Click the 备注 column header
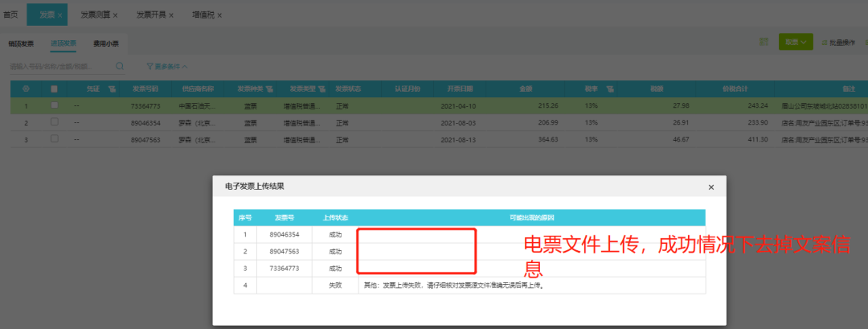The height and width of the screenshot is (329, 868). tap(850, 88)
